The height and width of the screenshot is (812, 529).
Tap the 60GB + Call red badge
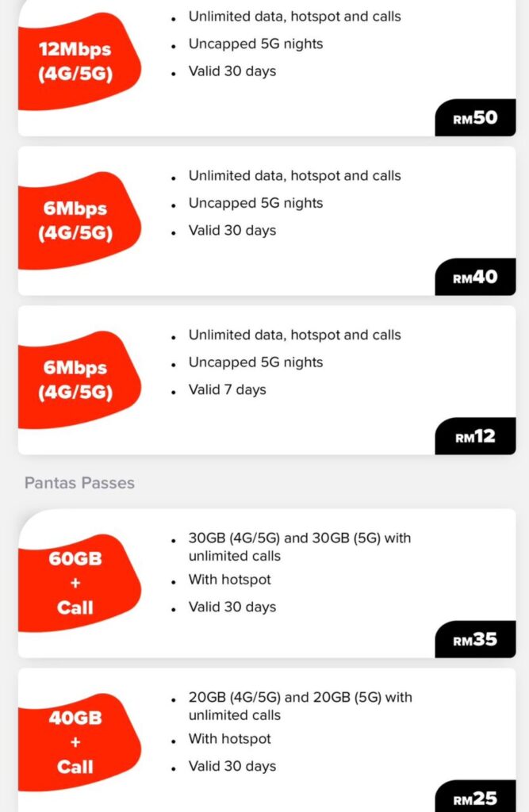[x=79, y=583]
